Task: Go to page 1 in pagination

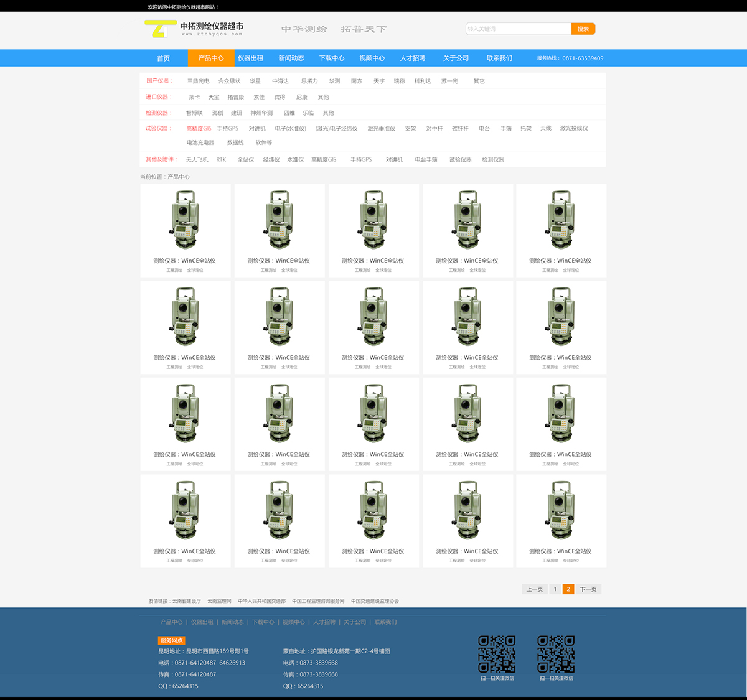Action: pyautogui.click(x=555, y=589)
